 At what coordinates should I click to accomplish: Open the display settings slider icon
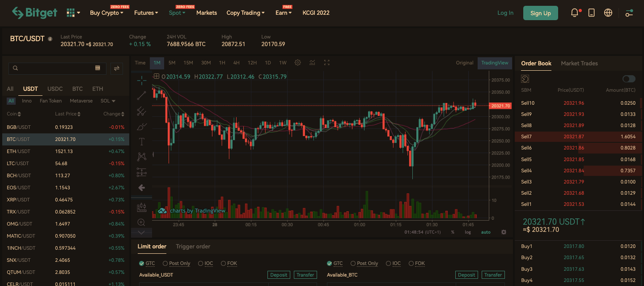tap(629, 13)
